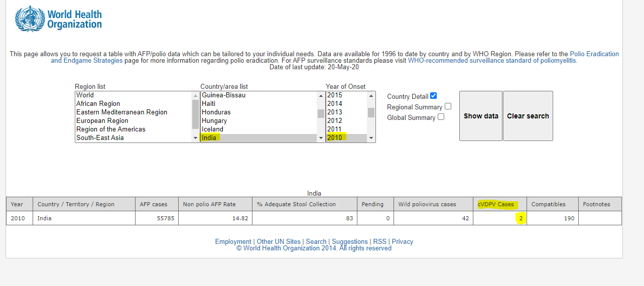Image resolution: width=644 pixels, height=286 pixels.
Task: Open the Suggestions footer link
Action: (350, 242)
